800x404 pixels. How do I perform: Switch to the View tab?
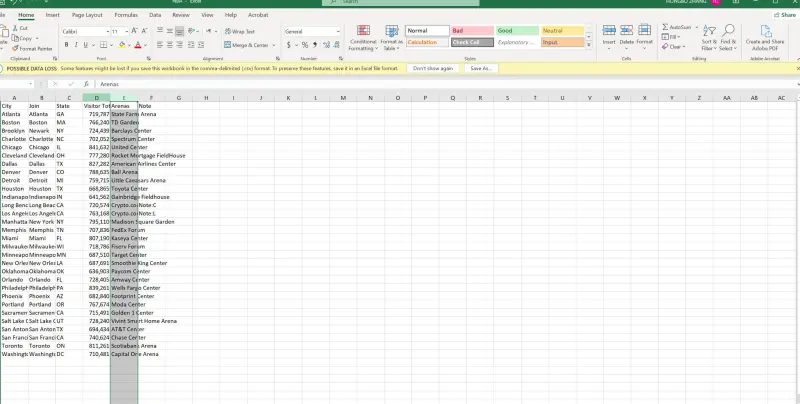point(207,15)
